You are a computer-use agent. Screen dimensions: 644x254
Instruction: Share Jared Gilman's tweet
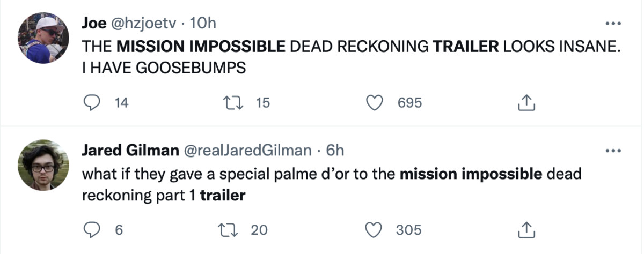tap(526, 230)
